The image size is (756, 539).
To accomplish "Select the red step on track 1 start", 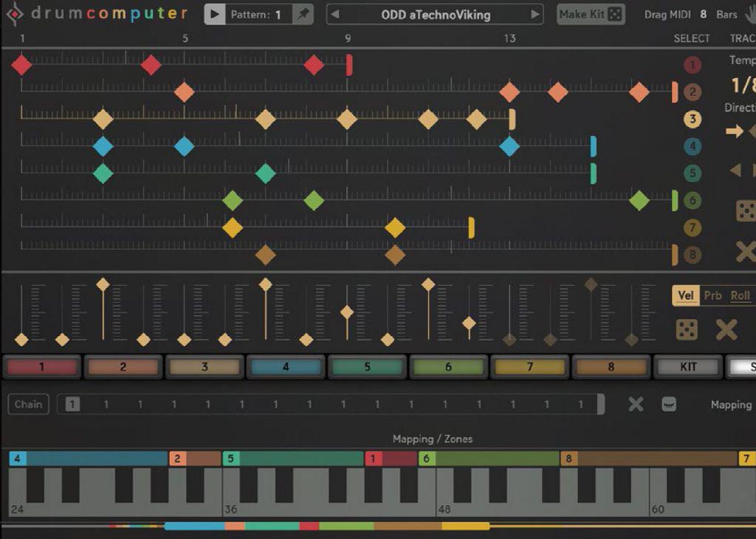I will (x=21, y=64).
